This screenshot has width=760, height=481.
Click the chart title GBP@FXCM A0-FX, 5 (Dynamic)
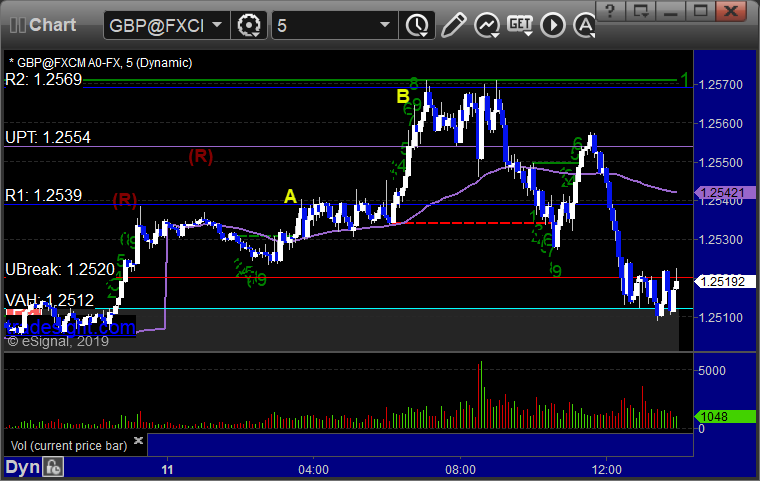100,63
